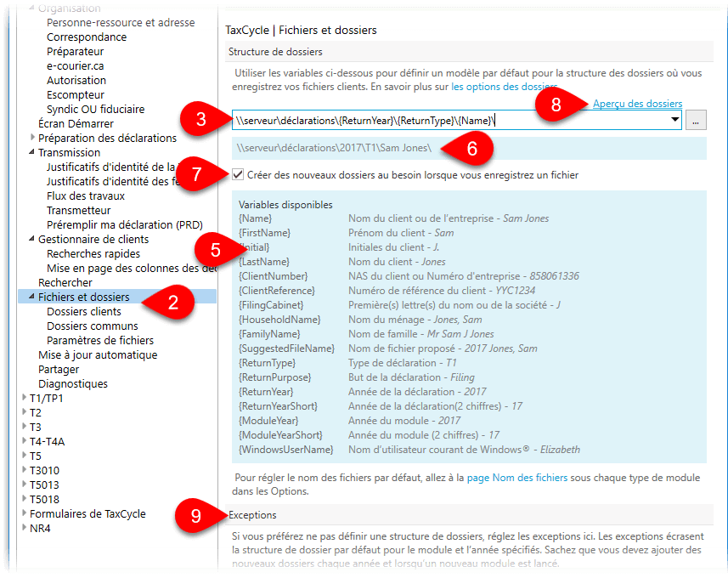Select Paramètres de fichiers
The image size is (728, 578).
coord(100,340)
